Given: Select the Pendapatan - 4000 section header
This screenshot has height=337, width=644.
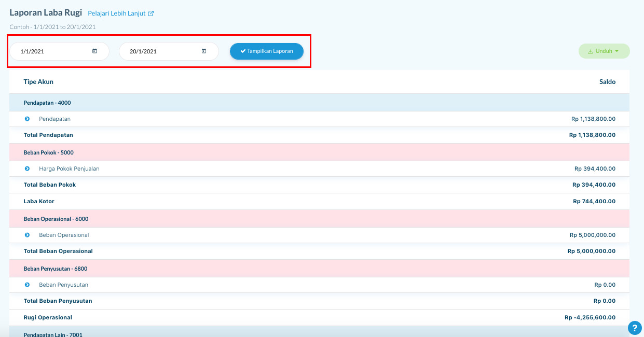Looking at the screenshot, I should (319, 103).
